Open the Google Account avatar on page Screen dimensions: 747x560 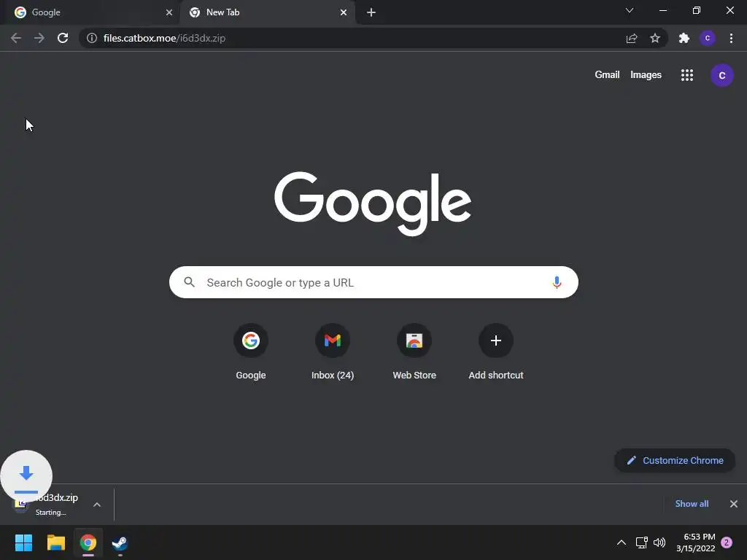pyautogui.click(x=721, y=75)
